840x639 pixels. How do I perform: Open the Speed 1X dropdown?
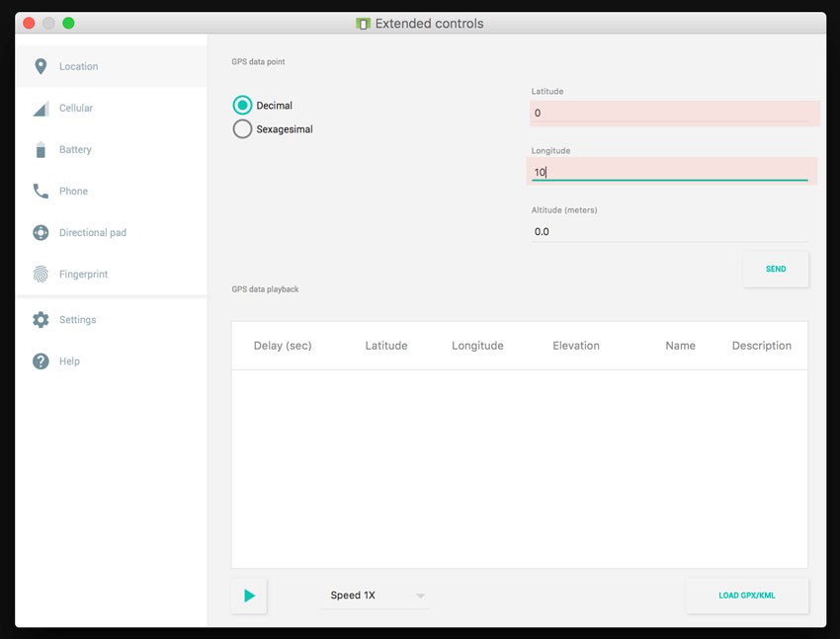click(375, 596)
